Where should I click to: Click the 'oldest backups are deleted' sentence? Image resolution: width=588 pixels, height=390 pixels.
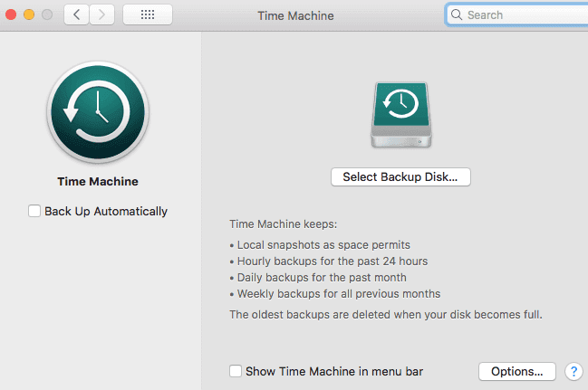click(386, 314)
